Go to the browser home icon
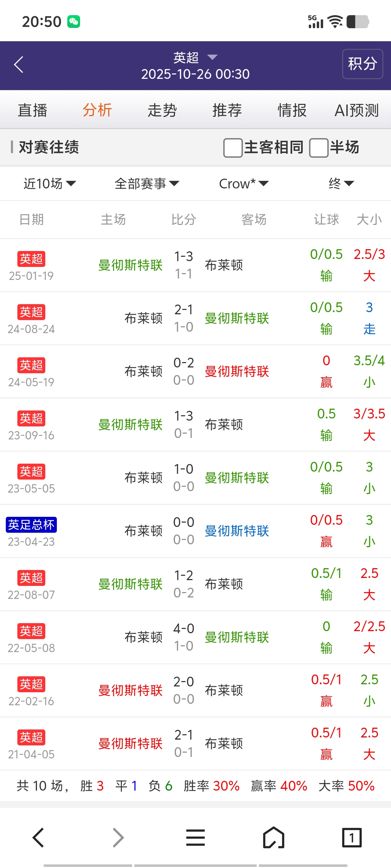Viewport: 391px width, 868px height. point(274,838)
